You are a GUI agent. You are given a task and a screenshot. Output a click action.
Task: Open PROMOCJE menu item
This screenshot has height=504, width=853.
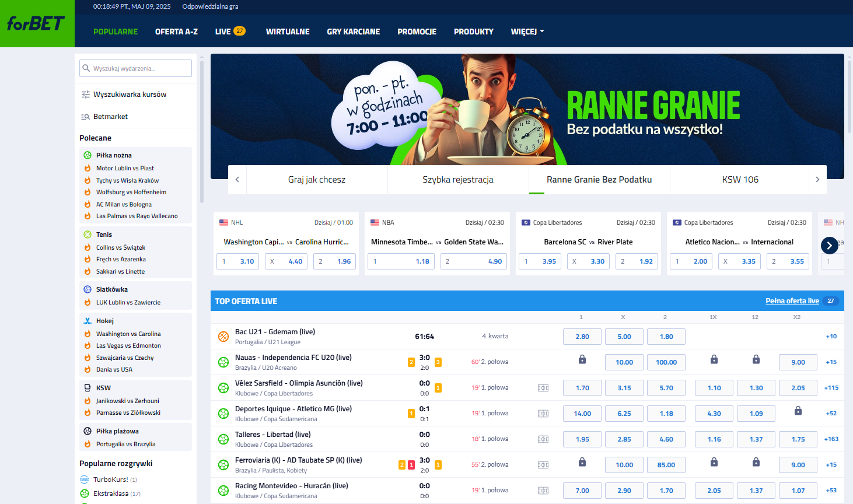417,32
